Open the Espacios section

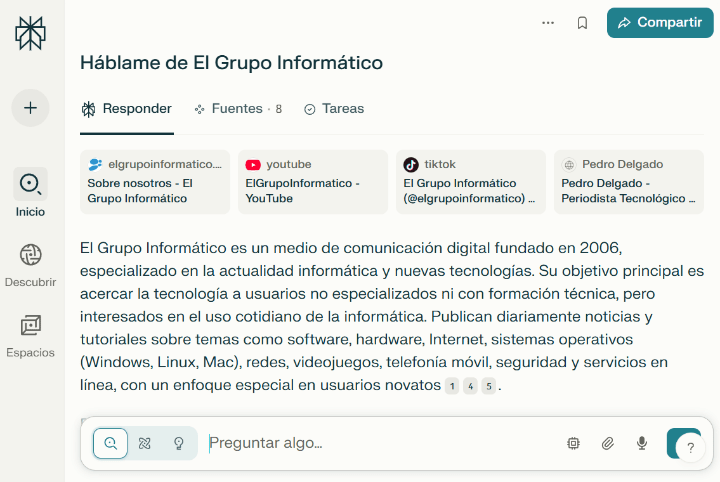point(30,336)
